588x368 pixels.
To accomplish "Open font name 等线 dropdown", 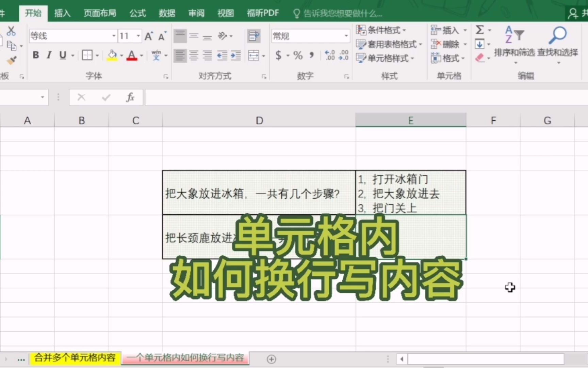I will click(x=114, y=36).
